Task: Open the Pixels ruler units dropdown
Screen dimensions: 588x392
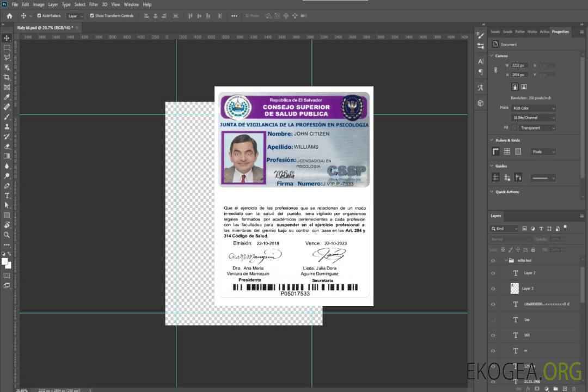Action: (x=543, y=151)
